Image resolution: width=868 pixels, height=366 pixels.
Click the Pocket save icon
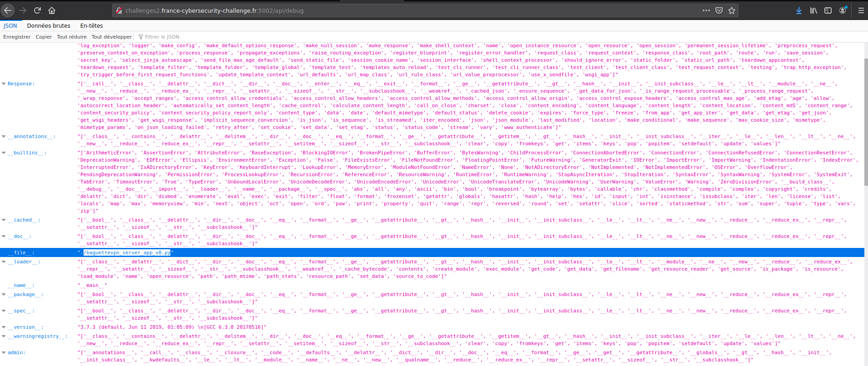[719, 10]
